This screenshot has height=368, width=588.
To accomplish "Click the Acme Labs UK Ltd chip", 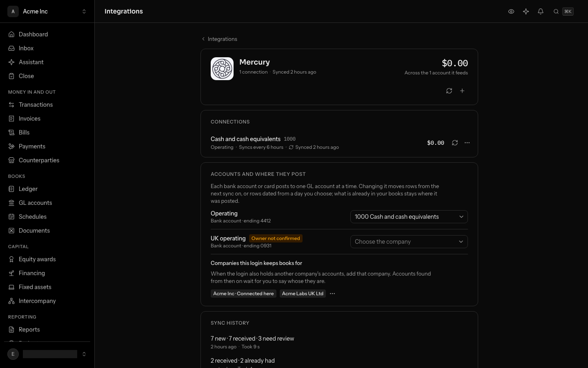I will pyautogui.click(x=303, y=294).
